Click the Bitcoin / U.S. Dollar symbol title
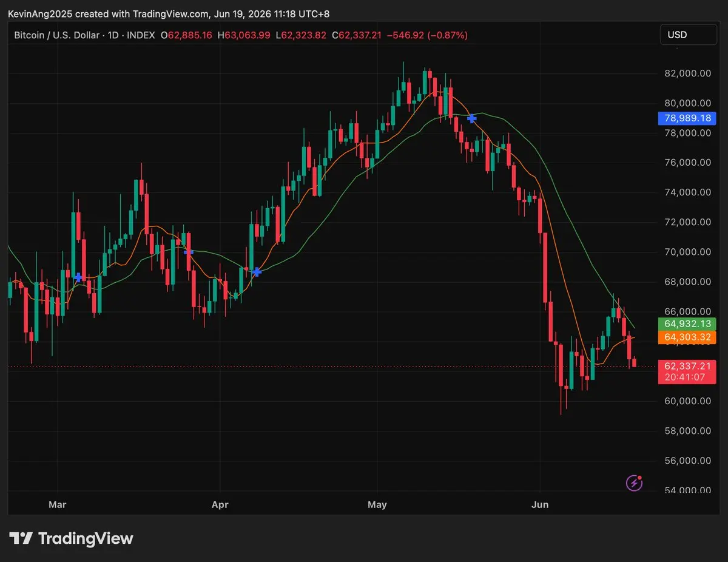This screenshot has width=728, height=562. (x=56, y=35)
